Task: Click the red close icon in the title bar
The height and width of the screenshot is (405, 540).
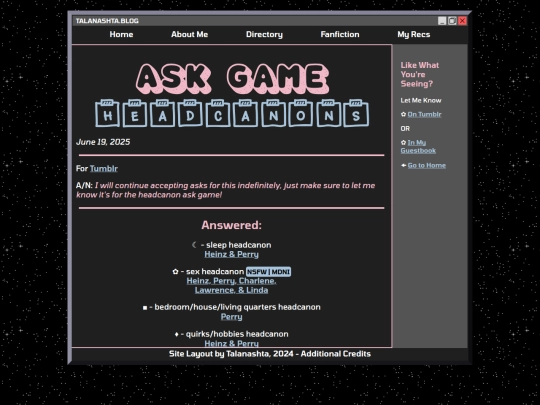Action: (x=463, y=21)
